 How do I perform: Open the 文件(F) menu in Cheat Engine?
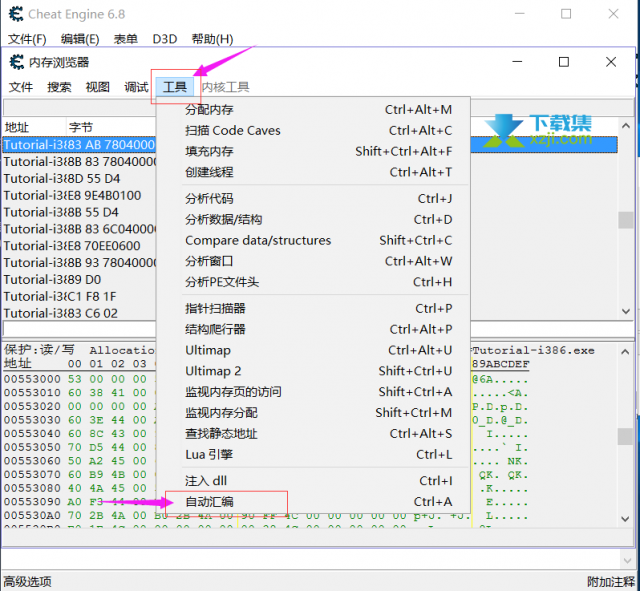[27, 39]
